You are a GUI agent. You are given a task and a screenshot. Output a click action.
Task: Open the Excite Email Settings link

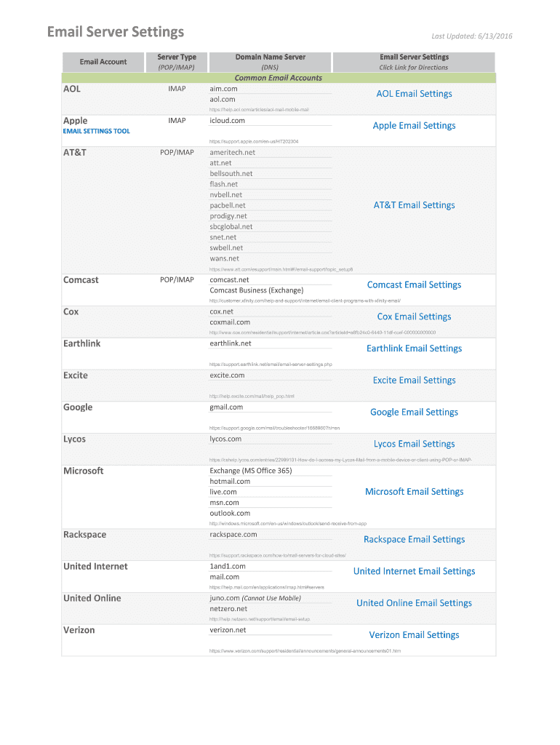click(x=414, y=381)
